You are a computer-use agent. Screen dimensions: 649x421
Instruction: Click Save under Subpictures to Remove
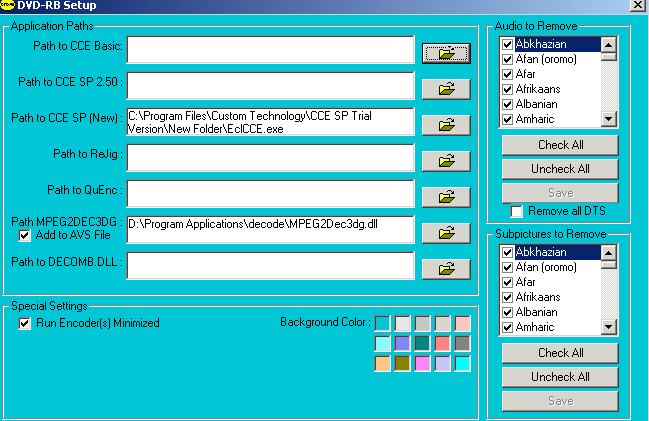point(560,401)
